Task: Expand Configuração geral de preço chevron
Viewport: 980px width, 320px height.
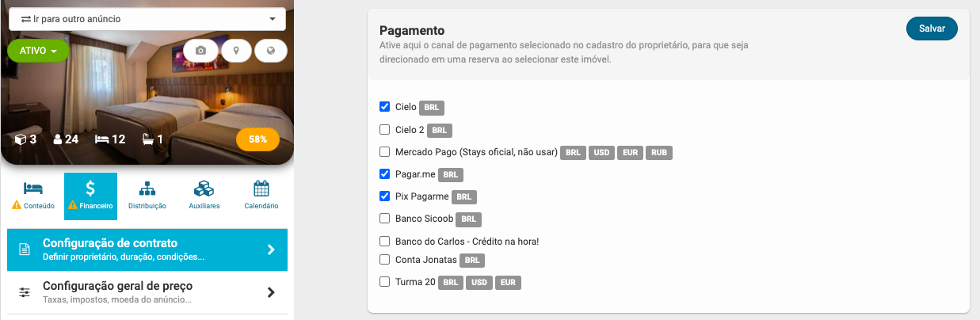Action: point(271,292)
